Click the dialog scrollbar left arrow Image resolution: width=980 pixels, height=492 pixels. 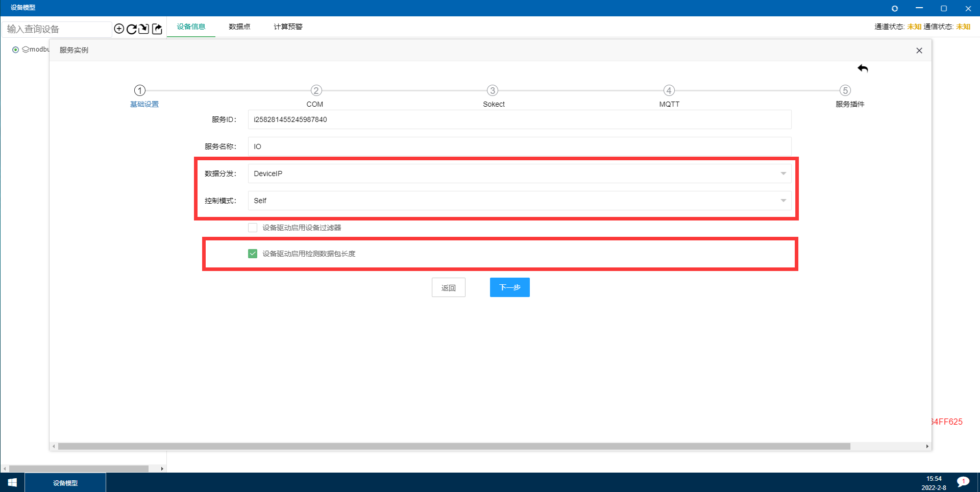click(54, 447)
